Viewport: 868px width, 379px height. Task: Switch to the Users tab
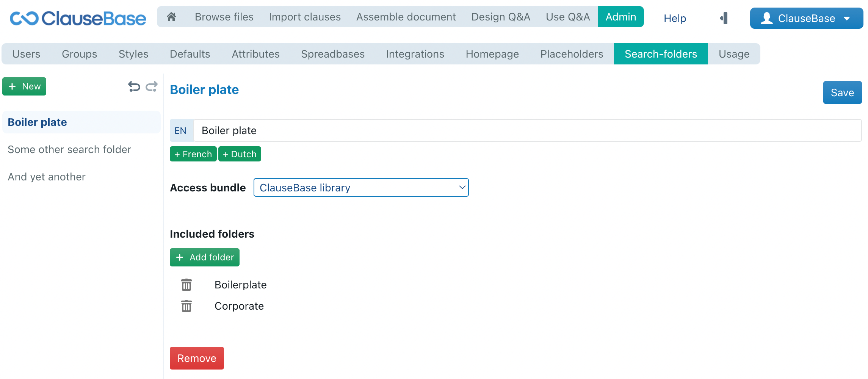26,54
